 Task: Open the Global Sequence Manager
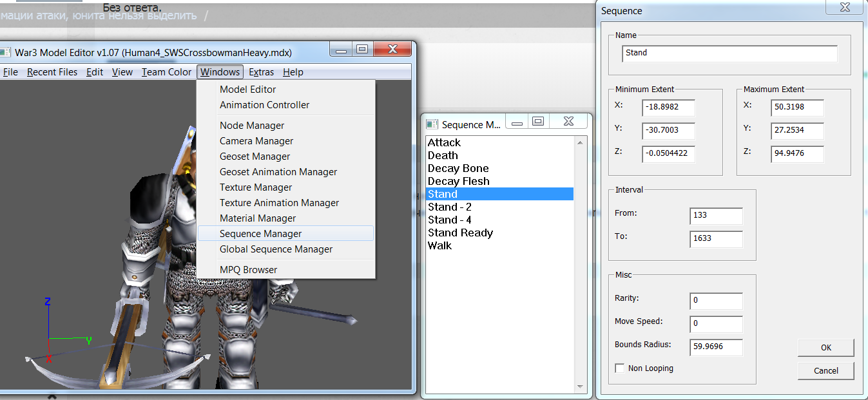point(286,249)
